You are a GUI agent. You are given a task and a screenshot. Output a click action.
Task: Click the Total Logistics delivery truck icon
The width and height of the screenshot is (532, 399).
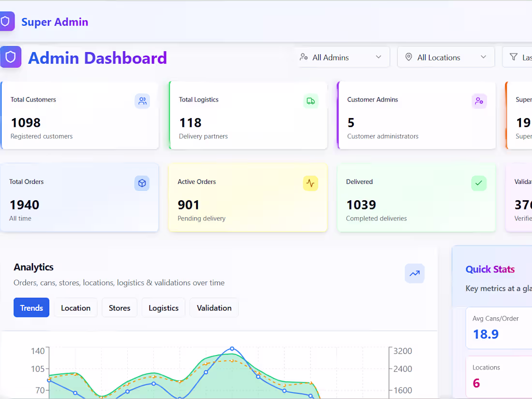pos(310,101)
